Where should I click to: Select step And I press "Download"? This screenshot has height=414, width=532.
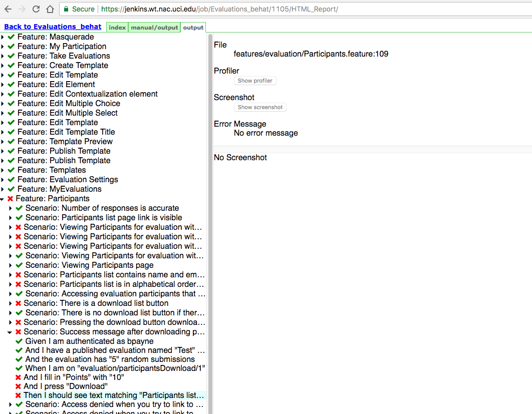tap(66, 386)
